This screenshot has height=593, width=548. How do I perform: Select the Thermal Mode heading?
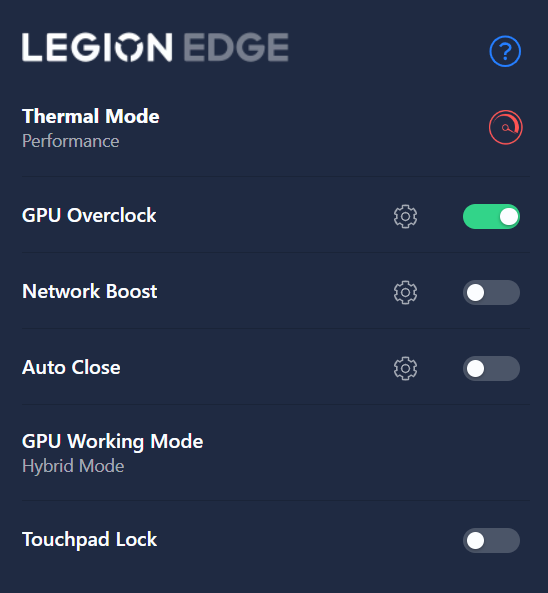pyautogui.click(x=91, y=116)
